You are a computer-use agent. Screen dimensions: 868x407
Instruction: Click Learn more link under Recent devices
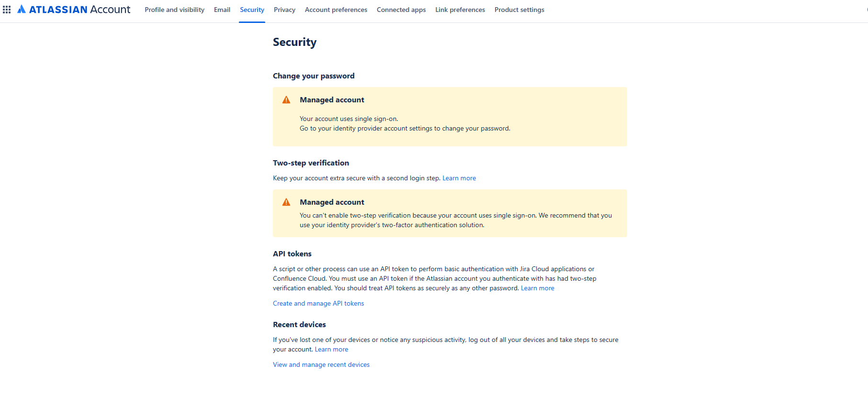pos(331,350)
